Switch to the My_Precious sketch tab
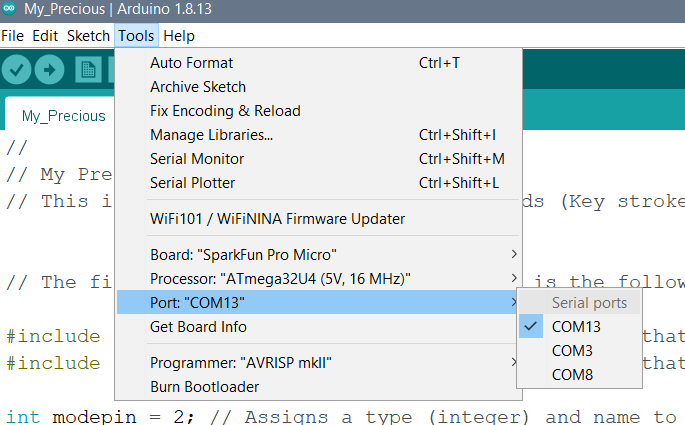 63,116
